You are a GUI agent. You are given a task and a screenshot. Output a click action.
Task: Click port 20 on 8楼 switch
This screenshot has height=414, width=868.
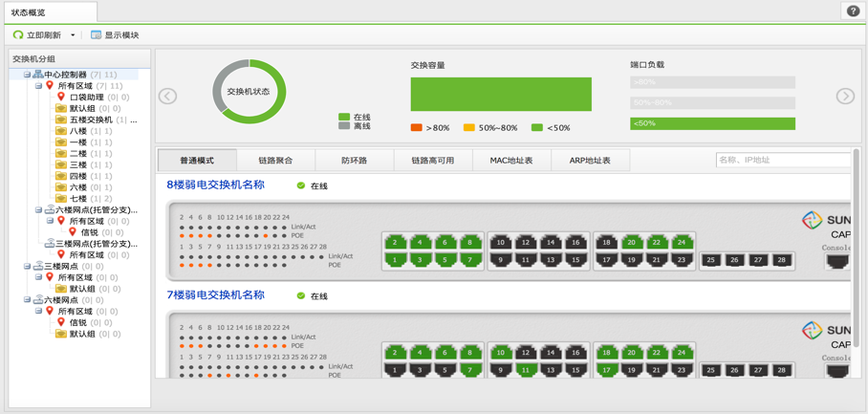632,243
